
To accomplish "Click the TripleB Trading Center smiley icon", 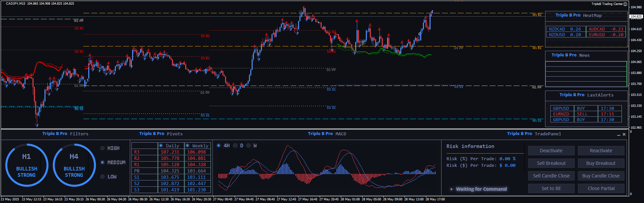I will tap(625, 4).
